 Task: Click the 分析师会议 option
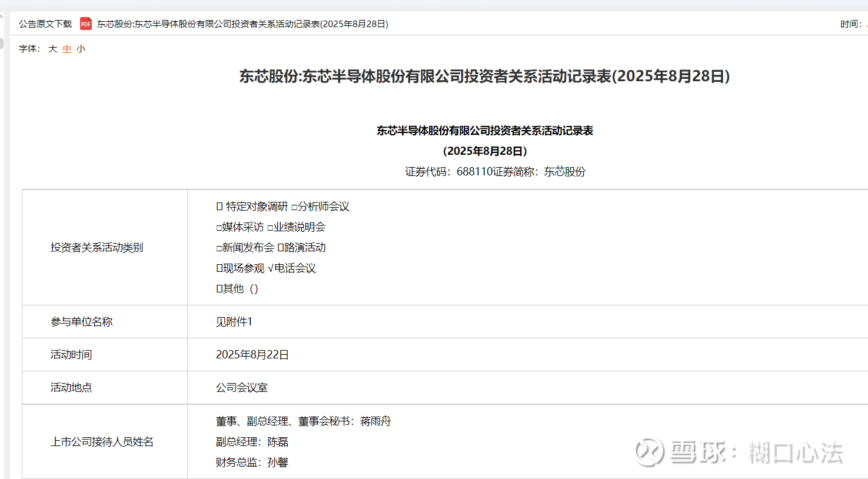click(321, 207)
